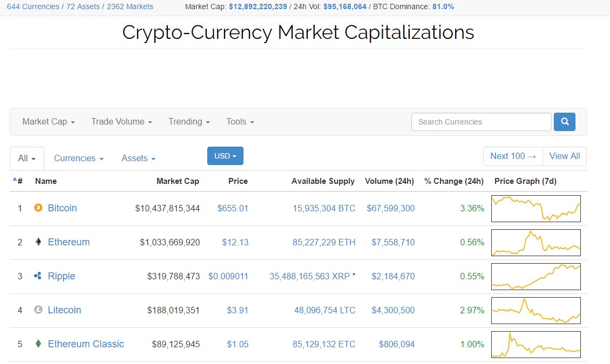Sort by % Change (24h) header
Viewport: 610px width, 364px height.
[454, 181]
